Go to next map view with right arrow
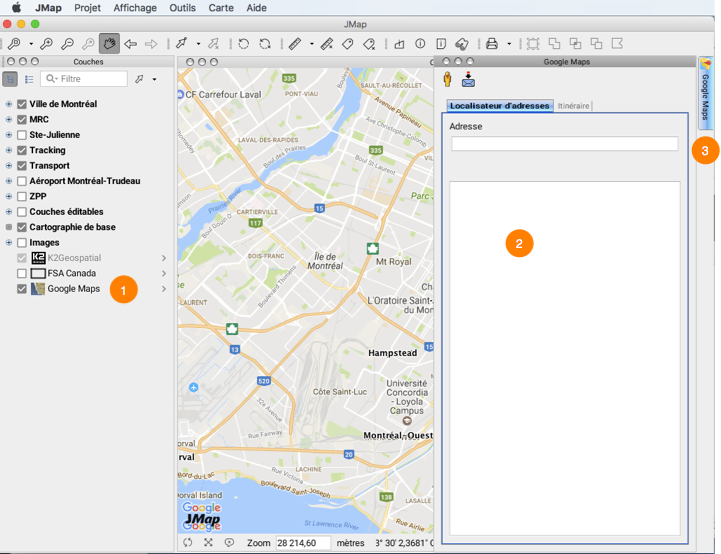Screen dimensions: 721x554 point(151,44)
